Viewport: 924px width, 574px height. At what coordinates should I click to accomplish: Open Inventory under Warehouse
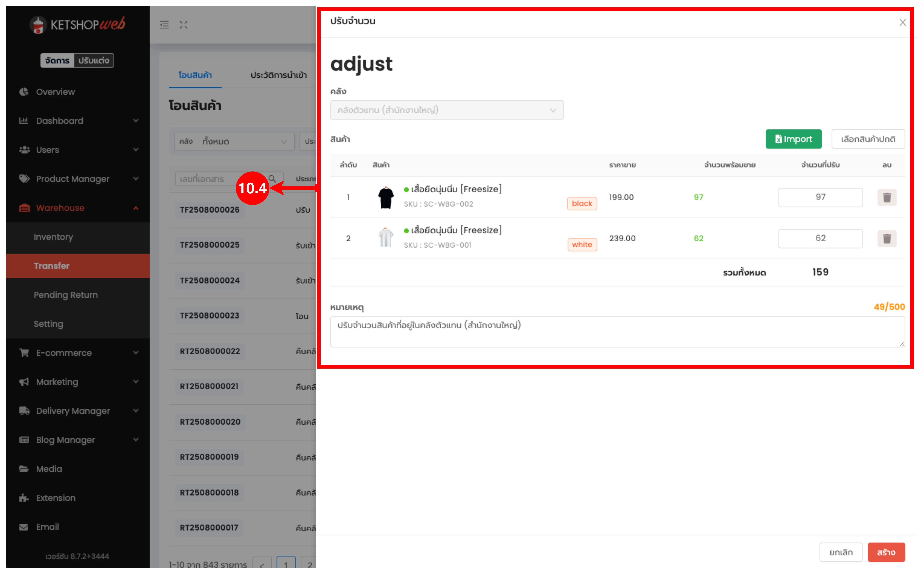tap(53, 237)
